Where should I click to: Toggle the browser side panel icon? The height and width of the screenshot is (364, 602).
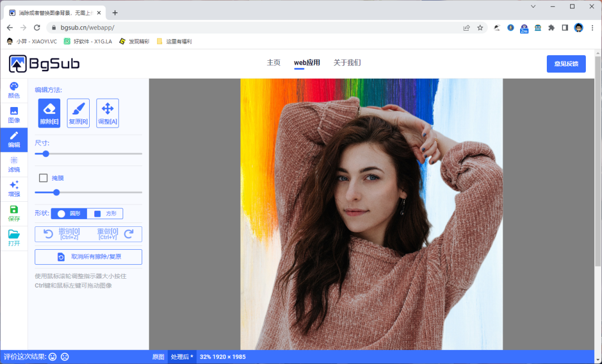(x=565, y=28)
